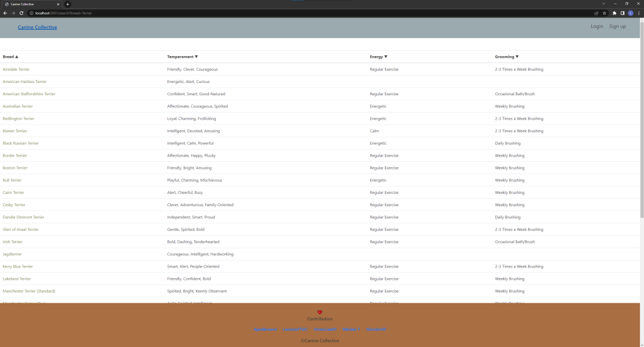Open the three-dot browser menu icon
This screenshot has width=644, height=347.
click(x=639, y=13)
